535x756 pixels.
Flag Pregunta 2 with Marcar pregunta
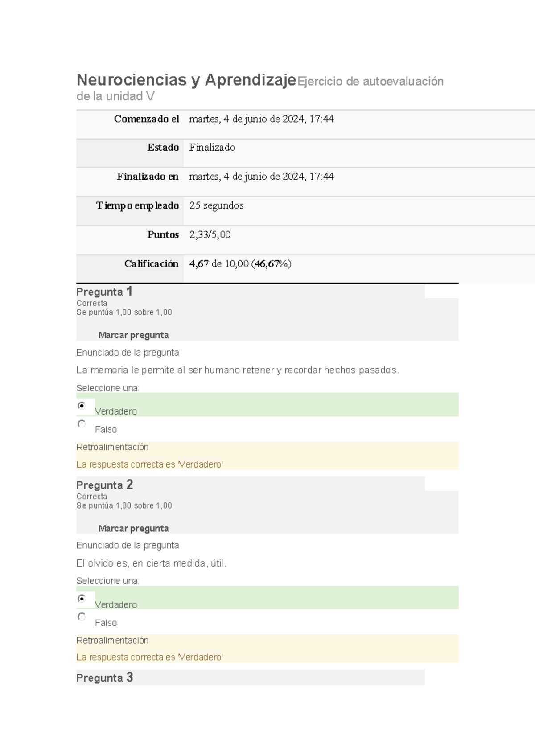point(133,529)
